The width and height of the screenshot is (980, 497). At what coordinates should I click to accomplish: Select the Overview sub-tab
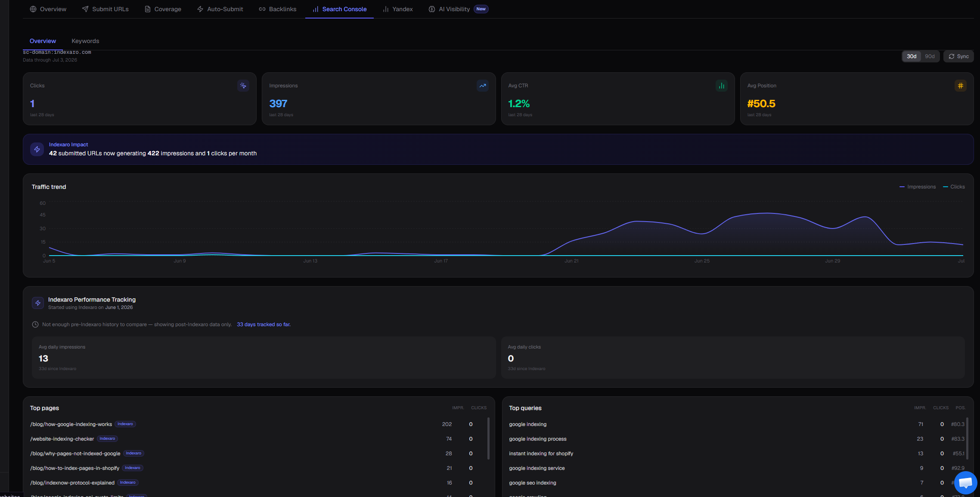coord(43,41)
